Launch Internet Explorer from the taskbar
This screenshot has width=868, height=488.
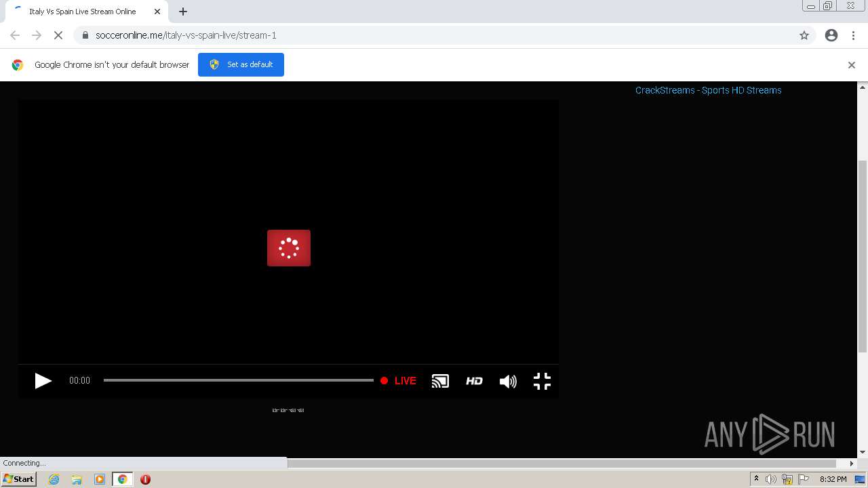click(x=54, y=479)
